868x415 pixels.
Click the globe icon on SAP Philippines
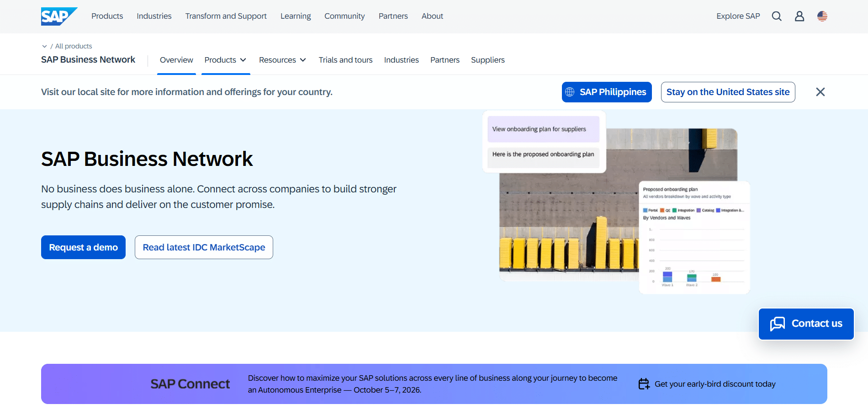click(570, 92)
